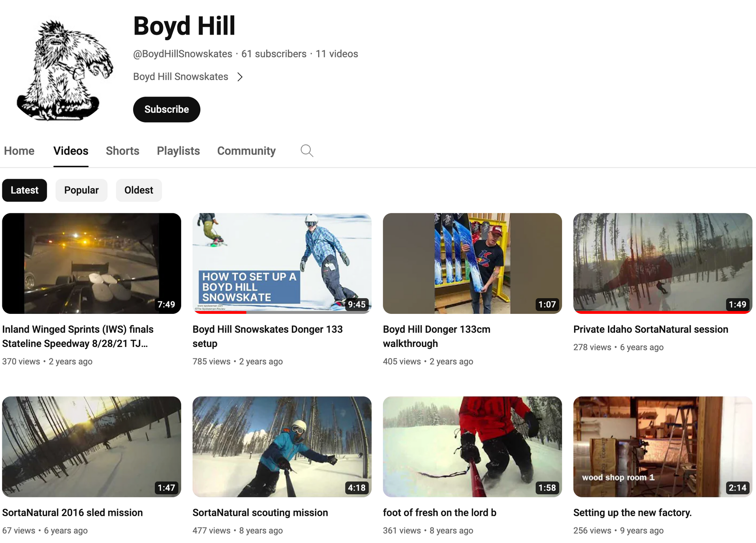
Task: Open Donger 133cm walkthrough thumbnail
Action: pyautogui.click(x=472, y=263)
